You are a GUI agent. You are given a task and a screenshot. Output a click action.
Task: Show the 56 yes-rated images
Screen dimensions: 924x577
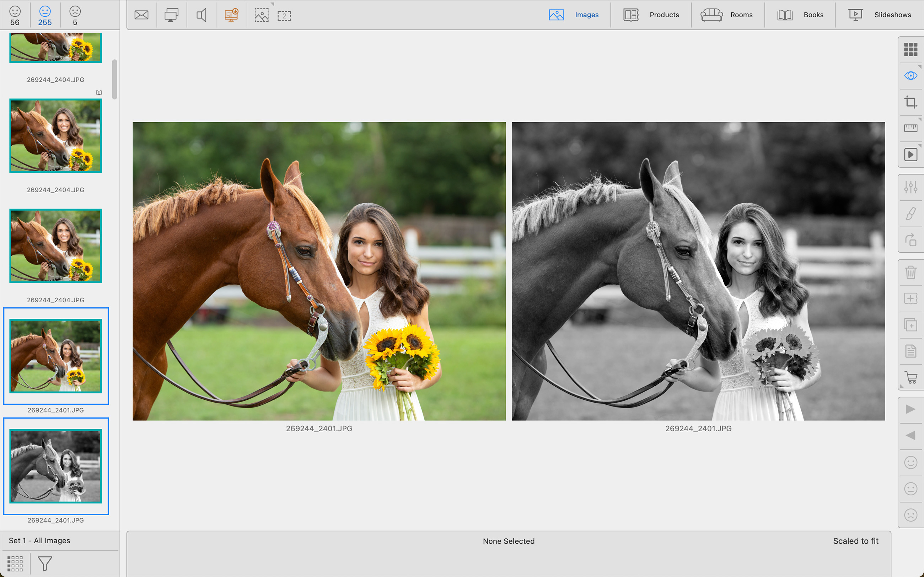pyautogui.click(x=15, y=15)
